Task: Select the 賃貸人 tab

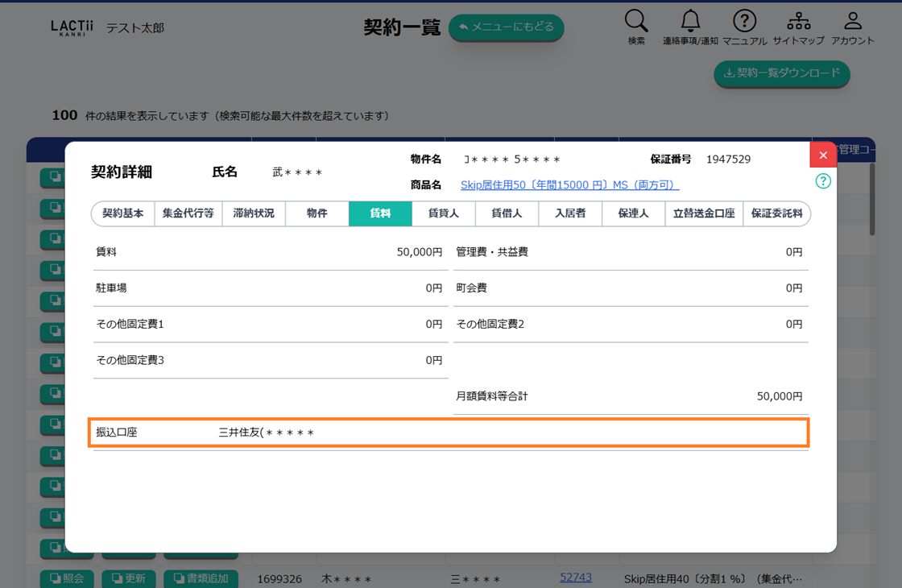Action: (x=443, y=213)
